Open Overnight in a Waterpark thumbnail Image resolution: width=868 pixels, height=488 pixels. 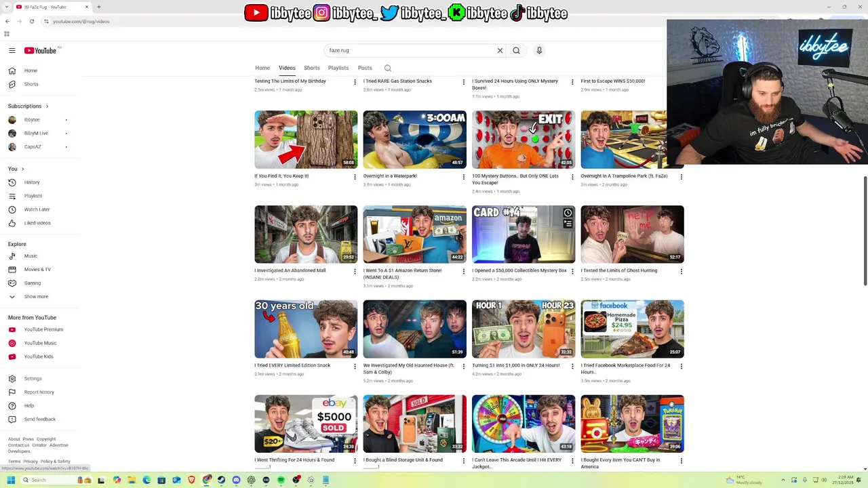pyautogui.click(x=414, y=140)
